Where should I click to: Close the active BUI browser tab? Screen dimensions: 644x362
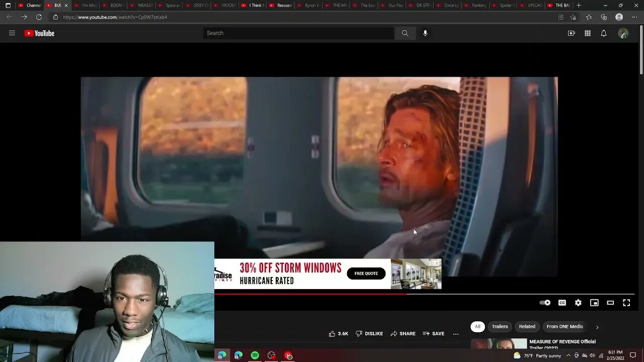[66, 6]
